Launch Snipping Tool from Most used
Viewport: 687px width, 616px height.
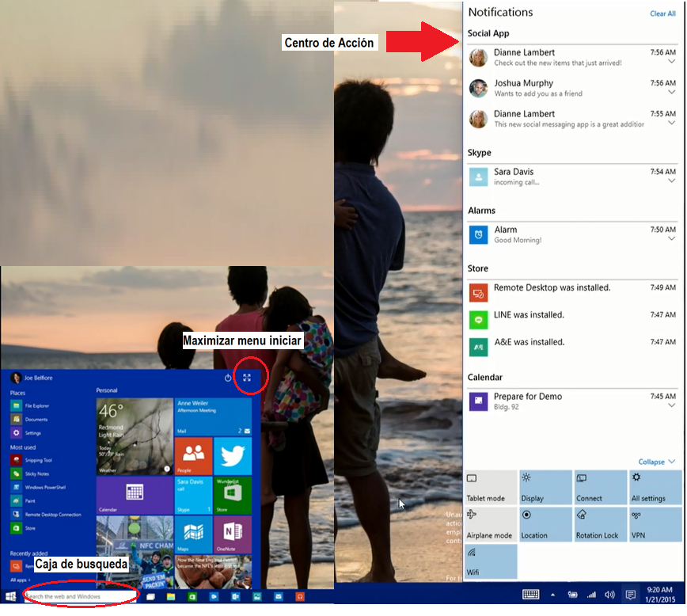click(x=31, y=460)
